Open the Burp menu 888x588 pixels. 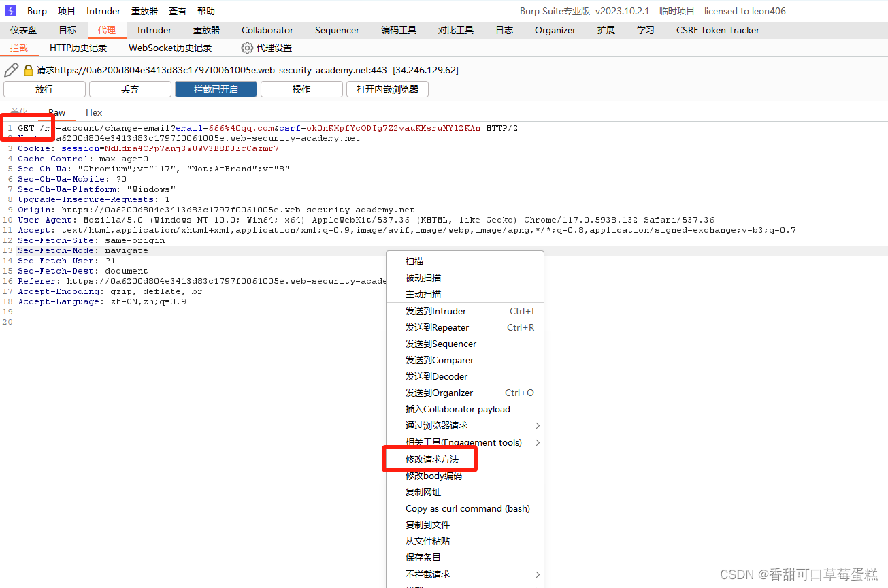point(37,11)
